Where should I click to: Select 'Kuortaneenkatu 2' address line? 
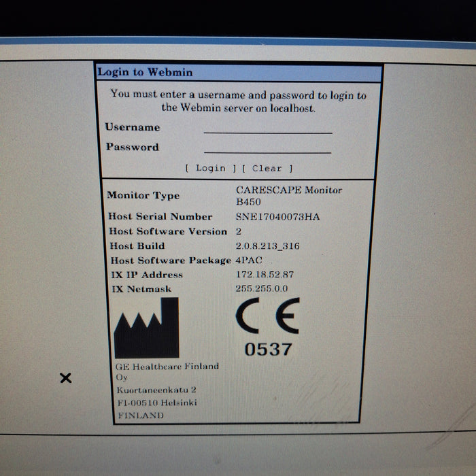[156, 390]
